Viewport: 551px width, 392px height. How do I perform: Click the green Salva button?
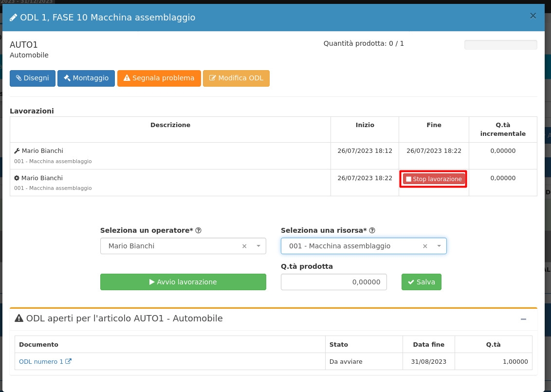point(421,282)
